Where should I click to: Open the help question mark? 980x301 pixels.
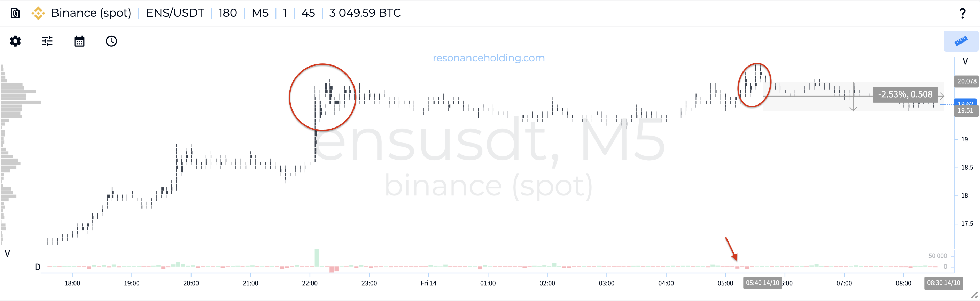point(962,13)
